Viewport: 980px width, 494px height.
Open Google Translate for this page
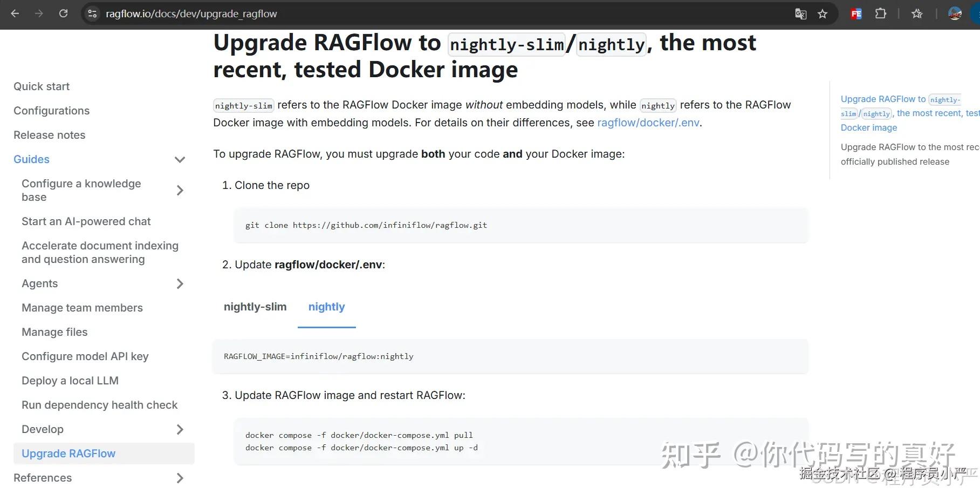click(800, 13)
